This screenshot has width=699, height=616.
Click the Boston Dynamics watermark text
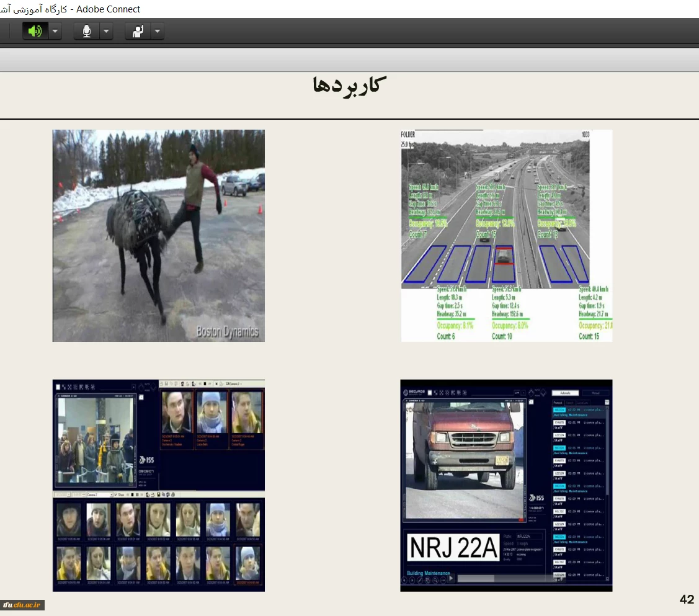coord(227,332)
